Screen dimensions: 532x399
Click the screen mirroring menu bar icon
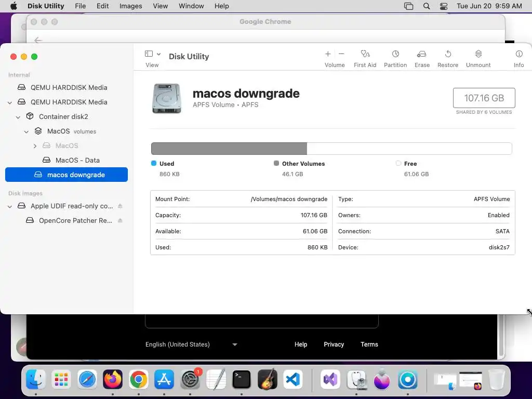[408, 6]
